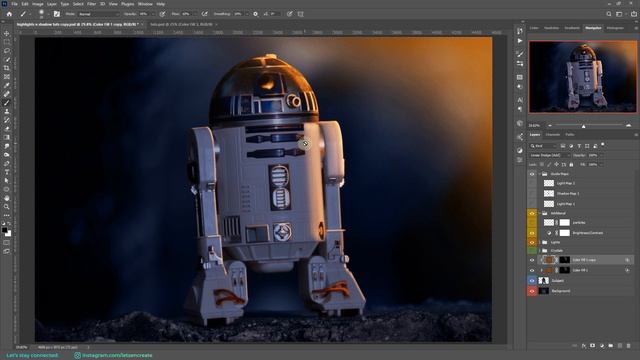Switch to the Histogram tab
Screen dimensions: 640x360
(x=615, y=28)
